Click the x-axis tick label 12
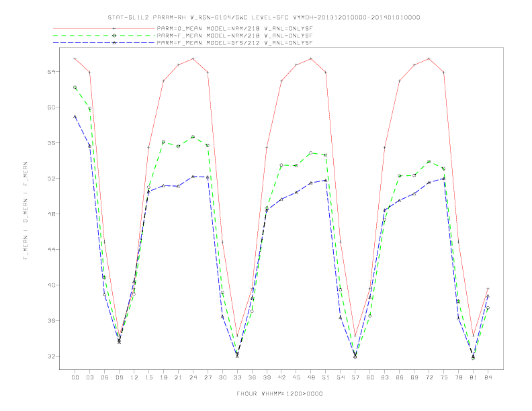 134,377
